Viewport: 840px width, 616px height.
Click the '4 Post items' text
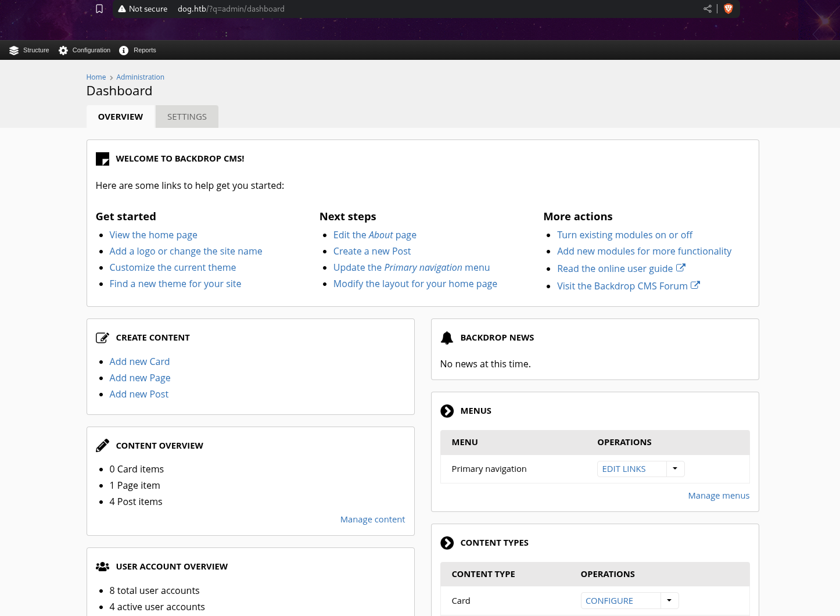click(x=136, y=502)
